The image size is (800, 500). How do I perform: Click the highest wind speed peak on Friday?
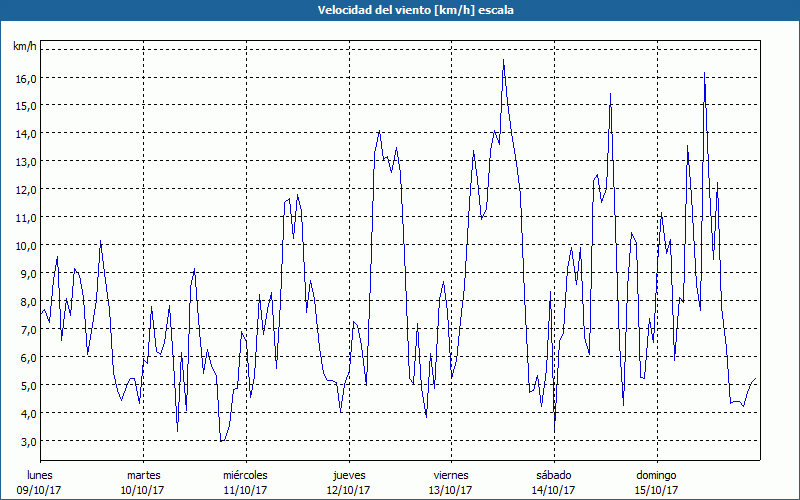(x=503, y=61)
